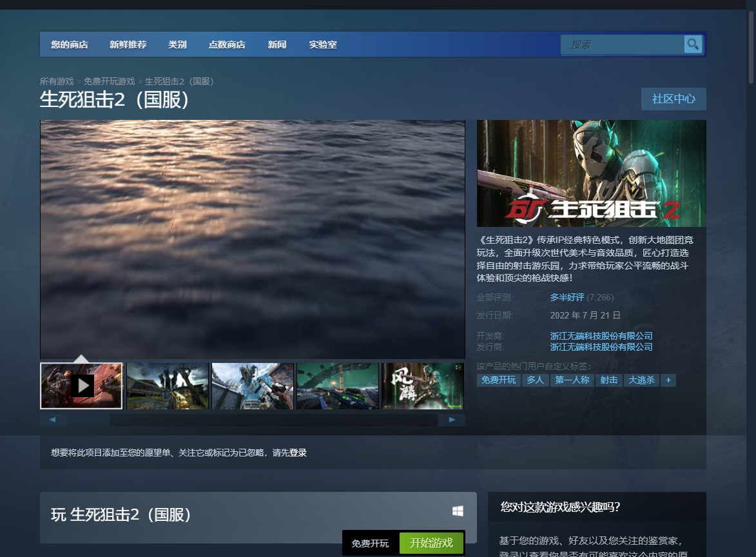The height and width of the screenshot is (557, 756).
Task: Click the left carousel arrow
Action: point(53,419)
